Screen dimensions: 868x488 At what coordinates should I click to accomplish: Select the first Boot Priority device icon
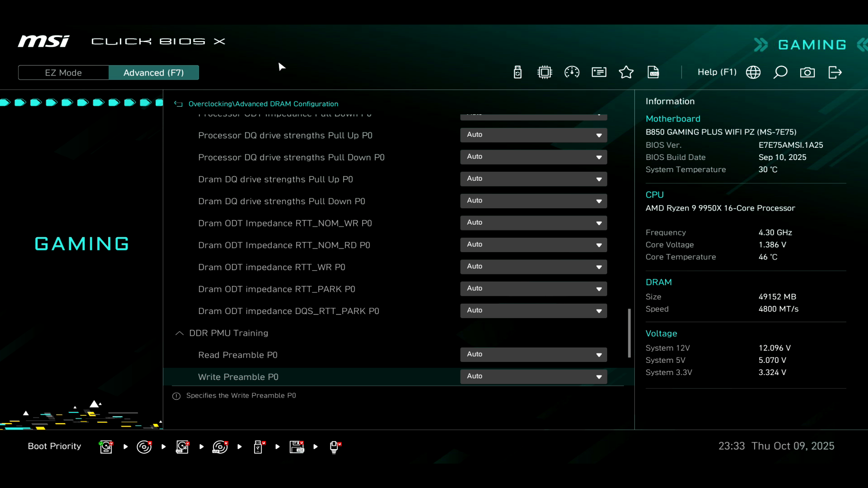(106, 447)
